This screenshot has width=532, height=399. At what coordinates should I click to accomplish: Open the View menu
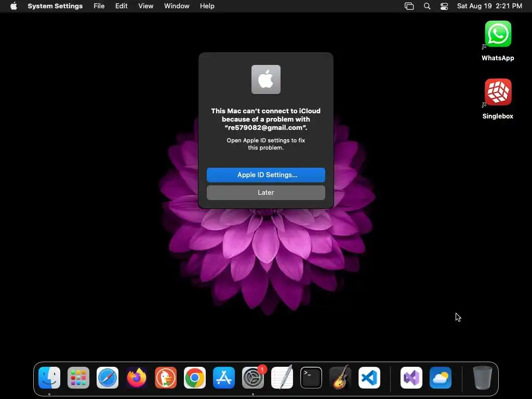146,6
